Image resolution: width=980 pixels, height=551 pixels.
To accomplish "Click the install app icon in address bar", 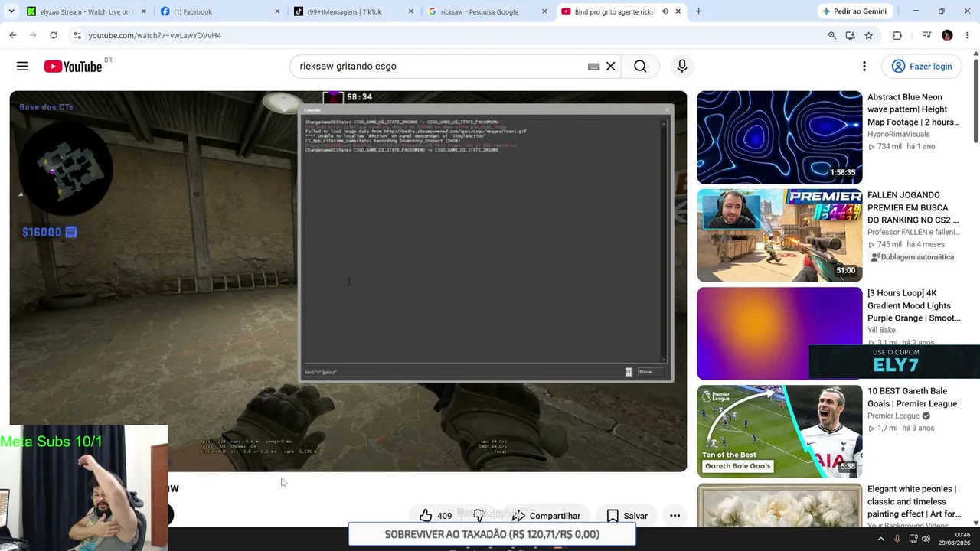I will (x=851, y=35).
